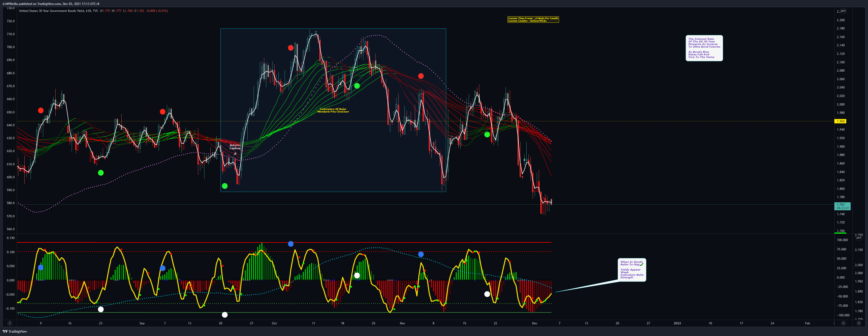Click the 'Autumn Equinox' chart label
This screenshot has width=868, height=336.
point(235,147)
